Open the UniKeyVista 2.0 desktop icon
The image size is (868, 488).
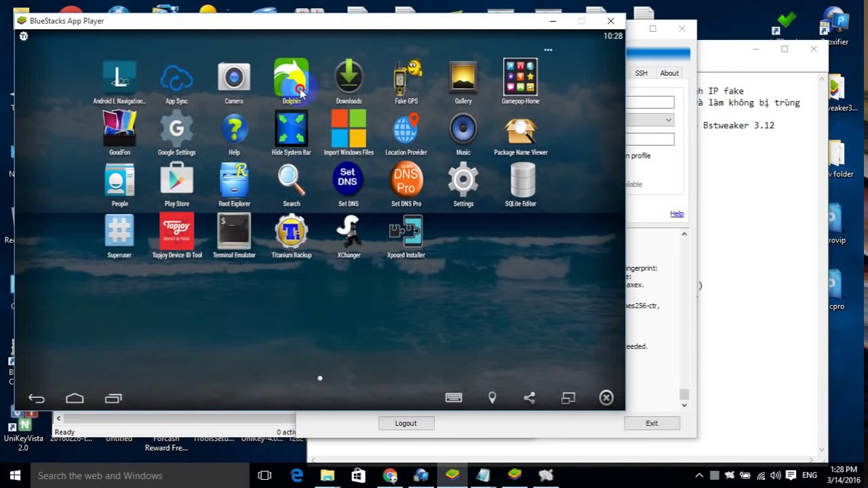pyautogui.click(x=23, y=430)
